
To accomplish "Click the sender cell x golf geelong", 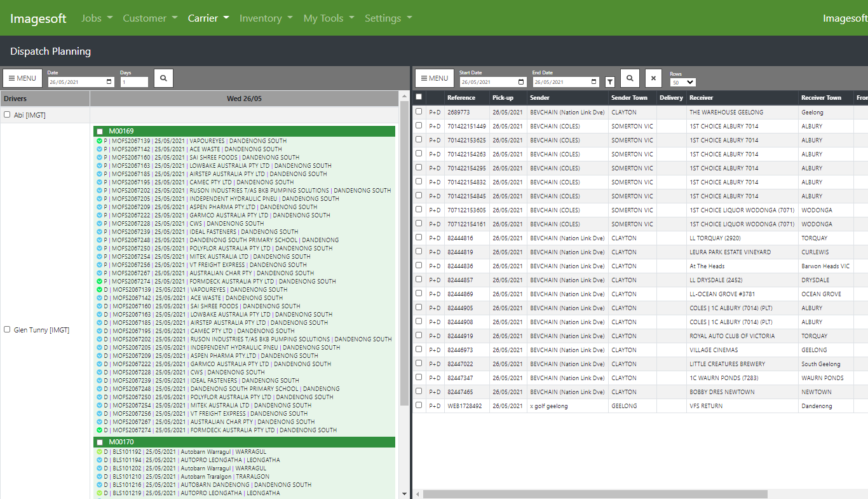I will click(549, 406).
